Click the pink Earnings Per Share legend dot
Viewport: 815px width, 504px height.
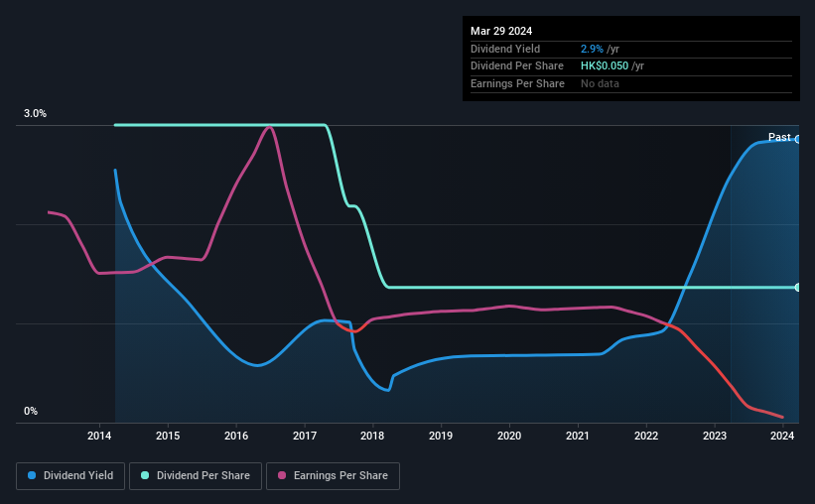point(282,475)
